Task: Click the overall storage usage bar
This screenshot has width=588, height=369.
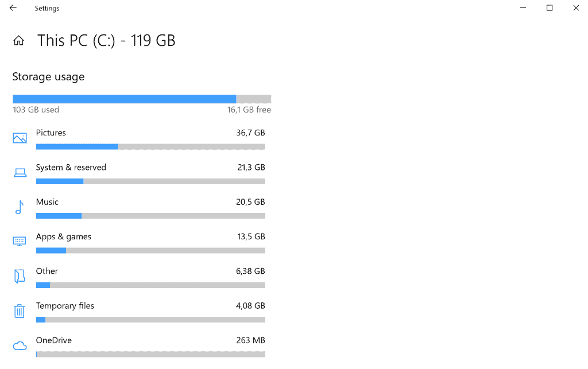Action: click(141, 98)
